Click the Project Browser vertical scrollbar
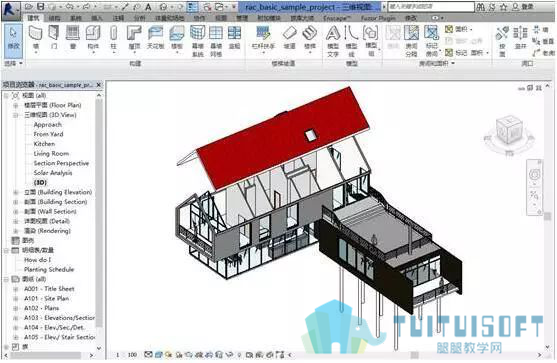557x363 pixels. point(99,213)
